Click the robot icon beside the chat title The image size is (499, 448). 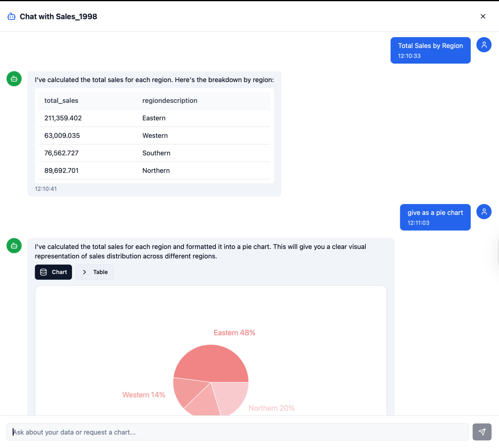pos(11,17)
